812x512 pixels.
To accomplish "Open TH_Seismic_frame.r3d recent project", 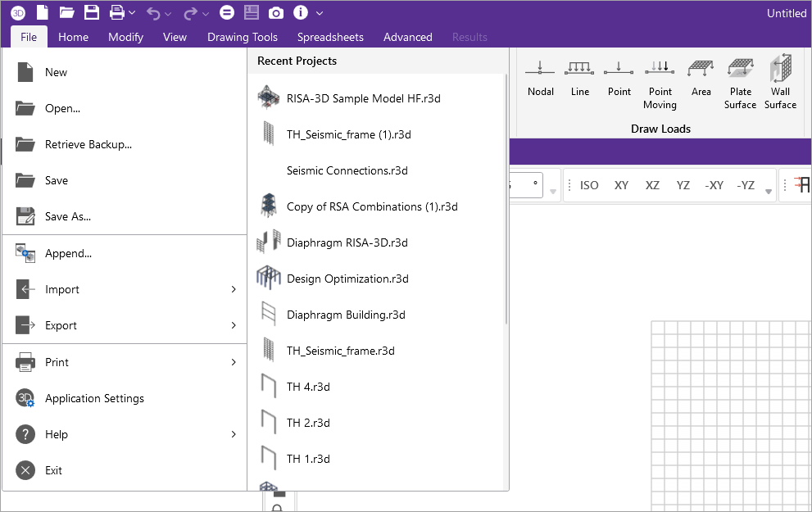I will [375, 351].
